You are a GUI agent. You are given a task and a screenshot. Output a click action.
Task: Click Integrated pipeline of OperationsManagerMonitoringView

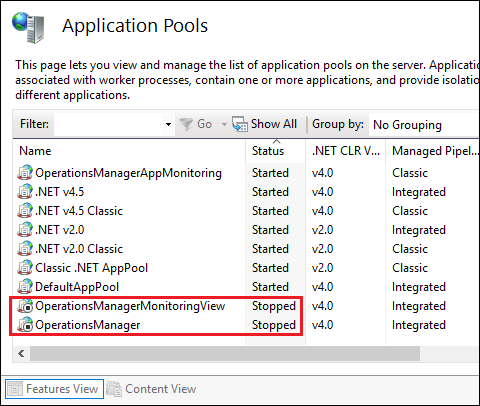[419, 306]
